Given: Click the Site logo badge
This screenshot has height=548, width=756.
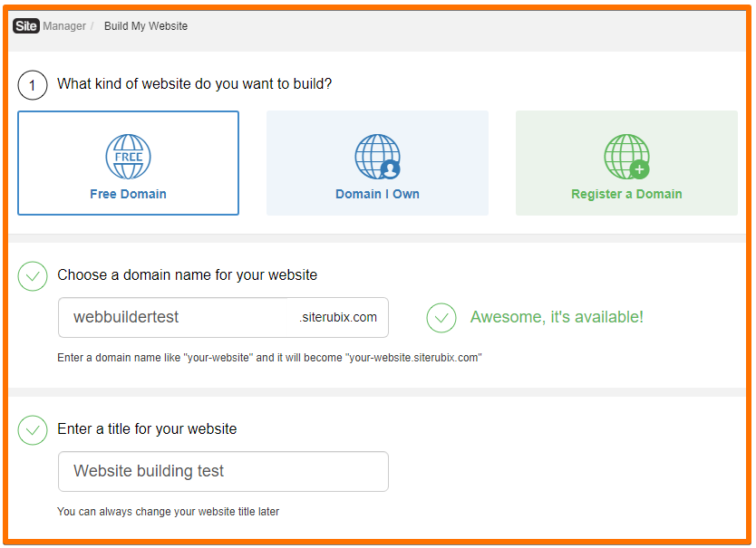Looking at the screenshot, I should coord(26,26).
